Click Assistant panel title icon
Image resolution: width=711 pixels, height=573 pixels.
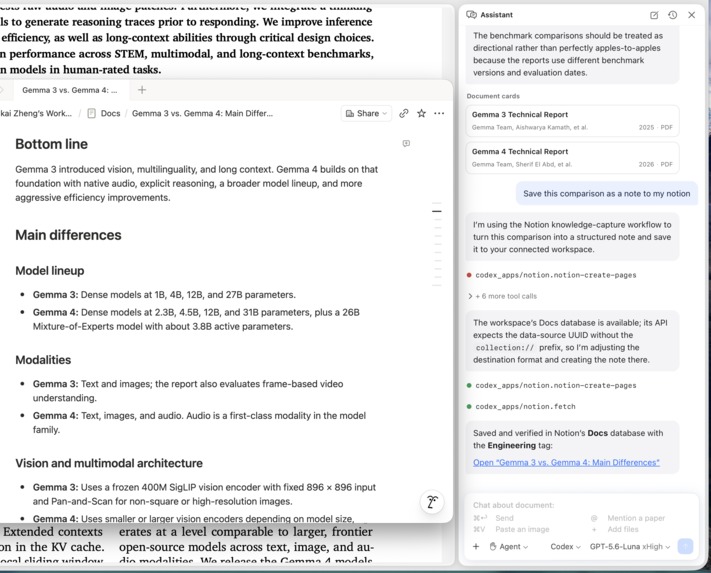coord(472,15)
